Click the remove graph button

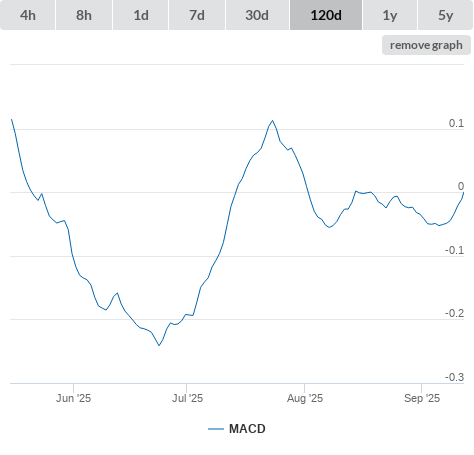pyautogui.click(x=426, y=45)
